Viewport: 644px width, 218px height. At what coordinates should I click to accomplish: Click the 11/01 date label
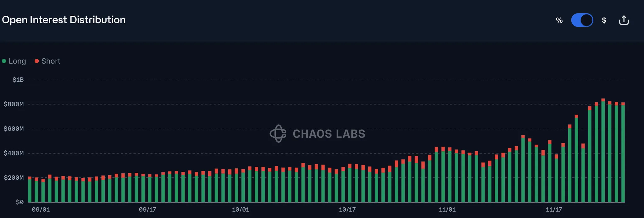(447, 210)
